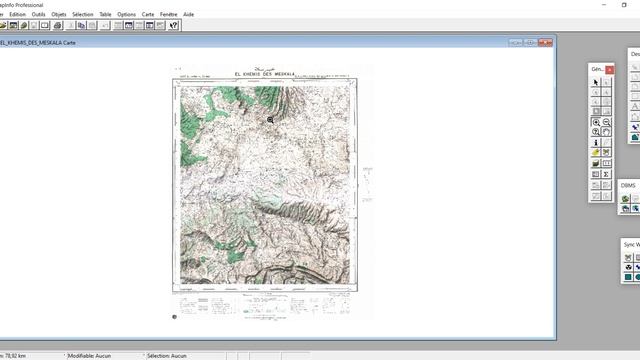The image size is (640, 360).
Task: Click the bottom-left icon in the DBMS toolbar
Action: pos(625,209)
